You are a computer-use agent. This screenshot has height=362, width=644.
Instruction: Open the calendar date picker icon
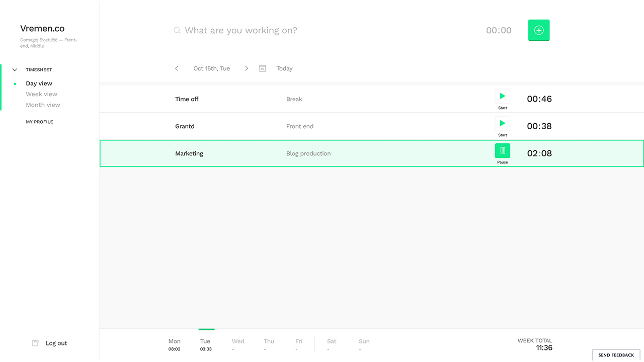click(262, 68)
